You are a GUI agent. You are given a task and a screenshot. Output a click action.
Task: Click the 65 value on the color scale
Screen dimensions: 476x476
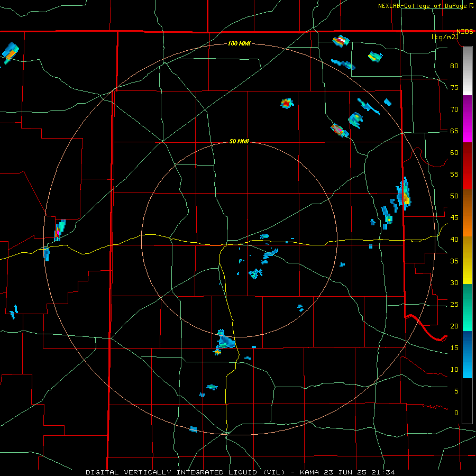(x=454, y=131)
